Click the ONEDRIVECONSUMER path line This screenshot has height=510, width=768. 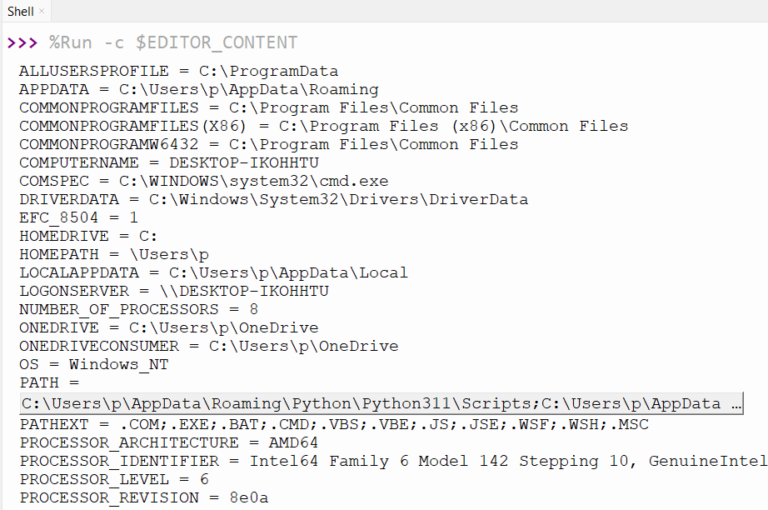(x=208, y=346)
